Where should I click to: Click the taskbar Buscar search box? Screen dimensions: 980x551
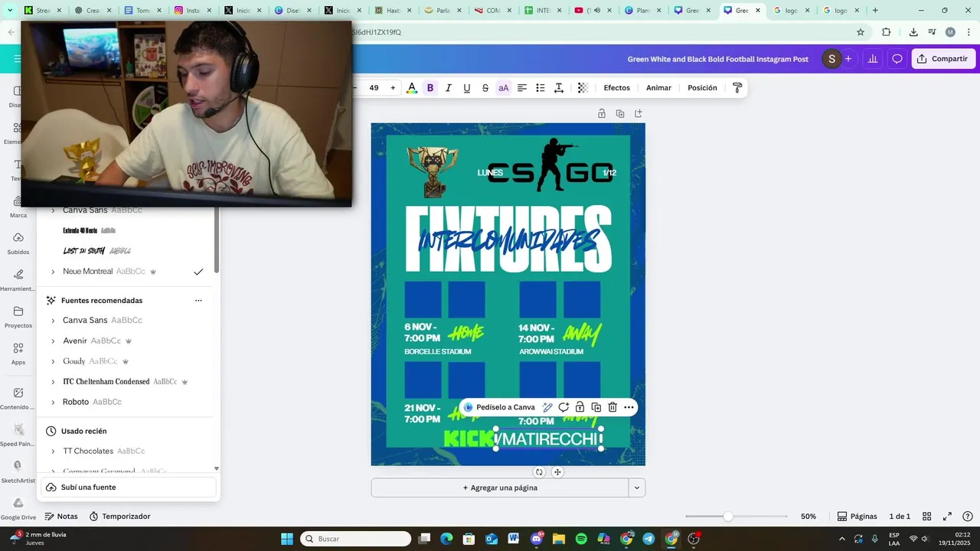(355, 539)
